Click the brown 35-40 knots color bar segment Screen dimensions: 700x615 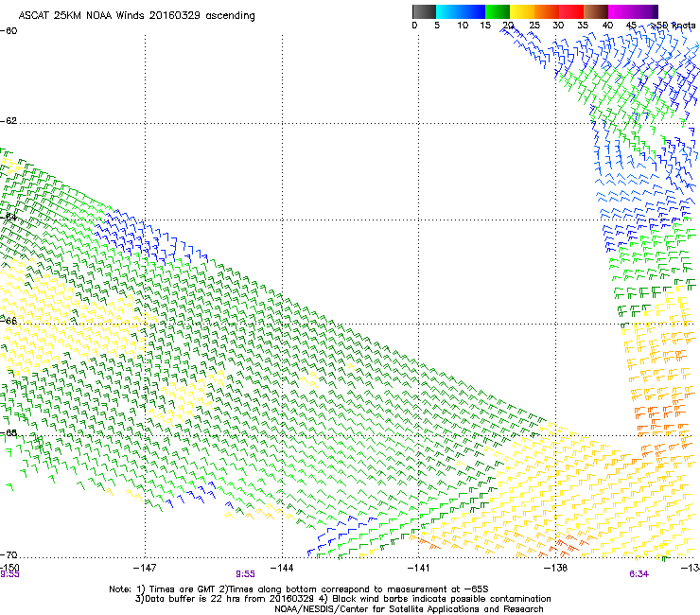coord(596,11)
